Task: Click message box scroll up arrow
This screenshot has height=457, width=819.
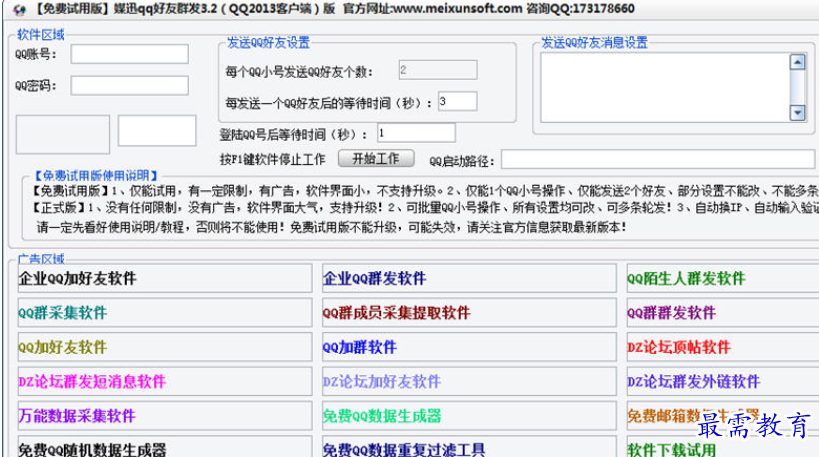Action: point(798,62)
